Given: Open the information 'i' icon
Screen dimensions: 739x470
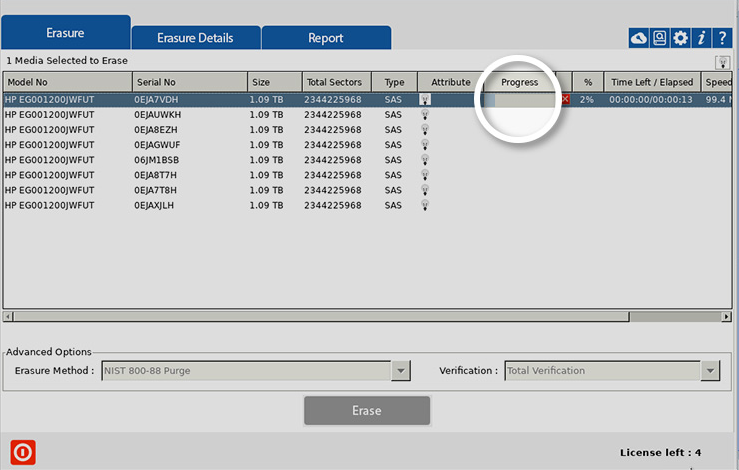Looking at the screenshot, I should (x=701, y=38).
